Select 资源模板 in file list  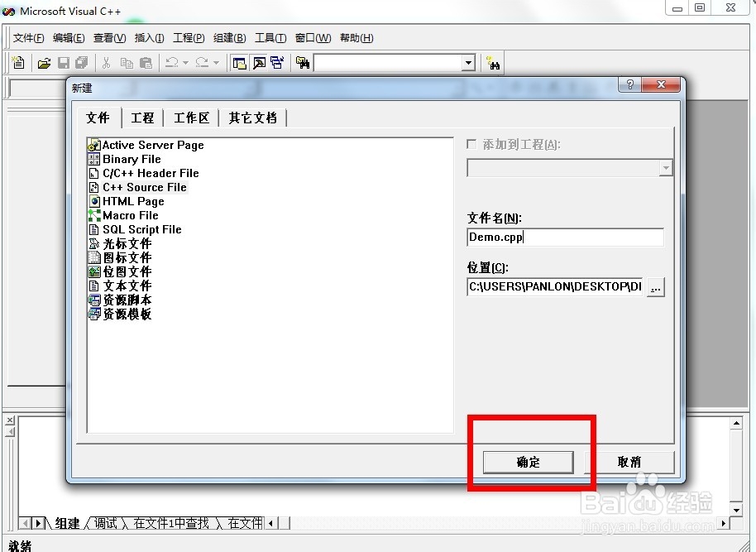[120, 314]
